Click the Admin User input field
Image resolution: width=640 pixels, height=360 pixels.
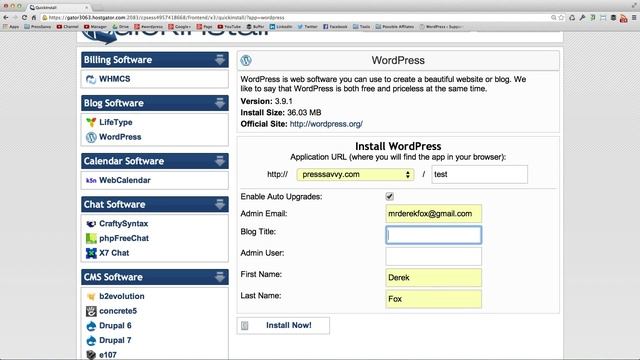tap(433, 256)
